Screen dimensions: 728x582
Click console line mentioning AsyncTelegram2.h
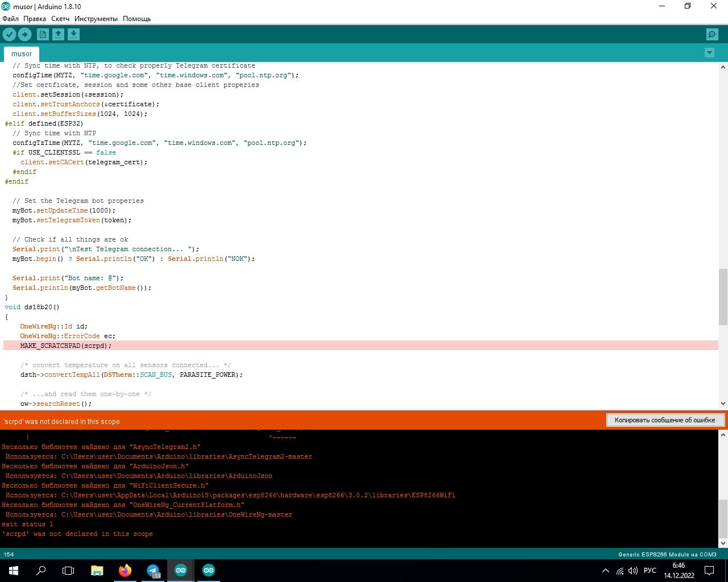[x=101, y=447]
